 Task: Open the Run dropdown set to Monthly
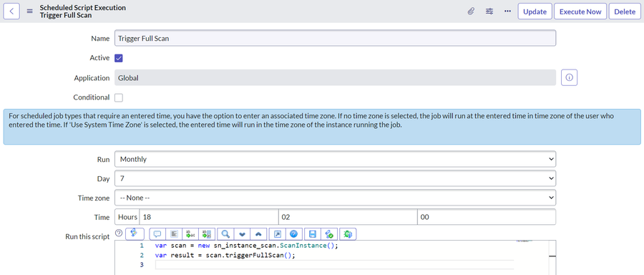point(335,159)
